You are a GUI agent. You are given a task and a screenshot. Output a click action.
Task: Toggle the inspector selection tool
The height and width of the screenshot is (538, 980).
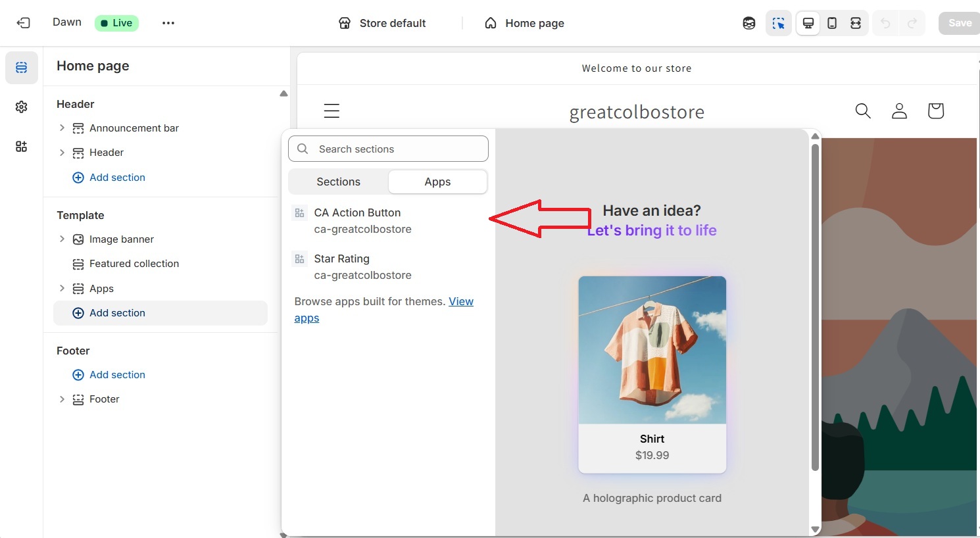click(778, 23)
